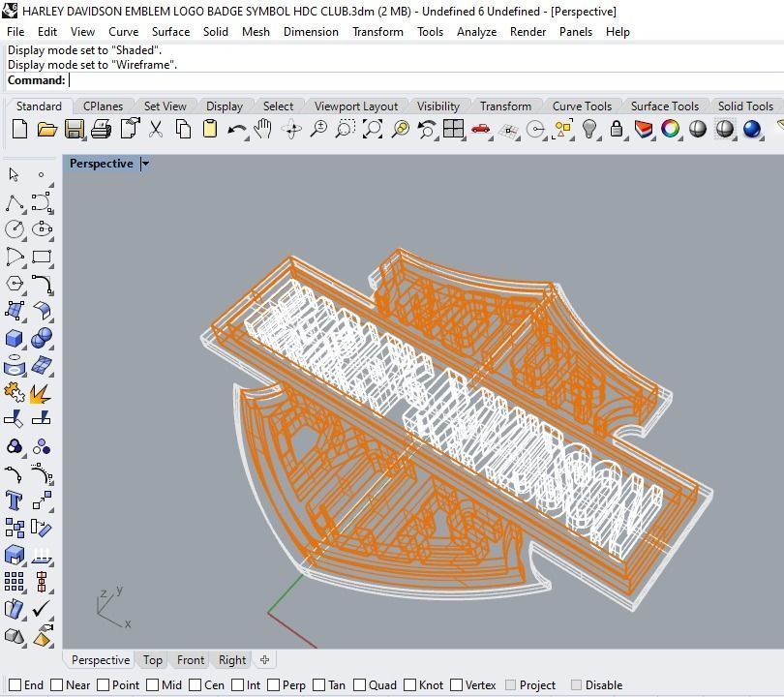Choose the Polyline tool
Screen dimensions: 784x697
[x=15, y=203]
